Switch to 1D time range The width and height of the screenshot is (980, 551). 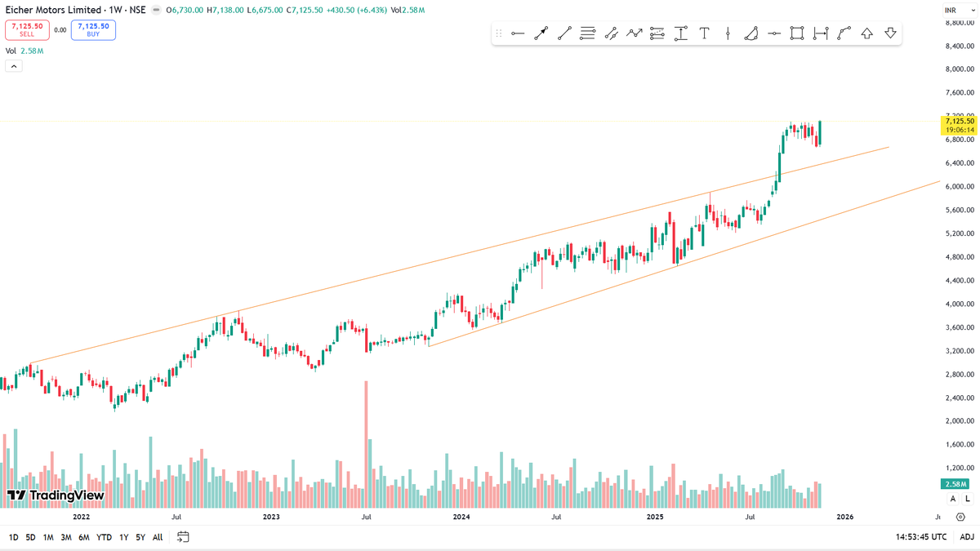point(14,537)
